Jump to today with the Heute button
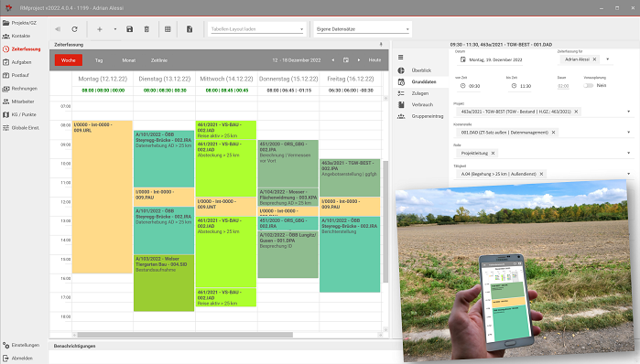 click(x=374, y=60)
